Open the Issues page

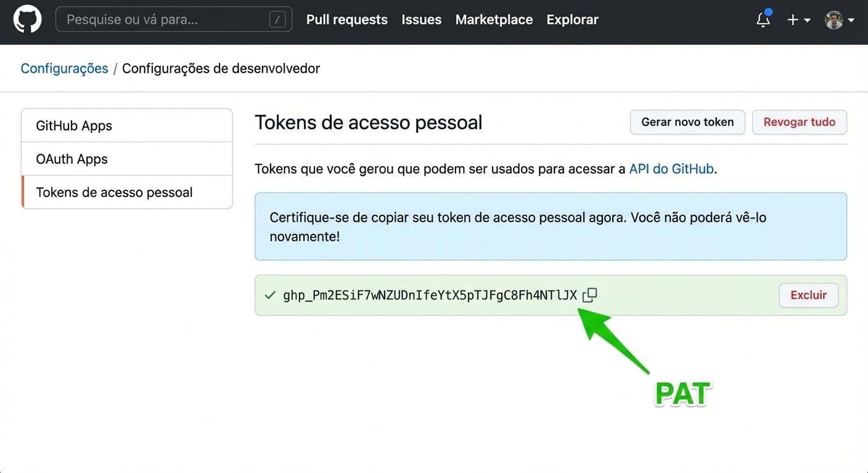pos(422,20)
